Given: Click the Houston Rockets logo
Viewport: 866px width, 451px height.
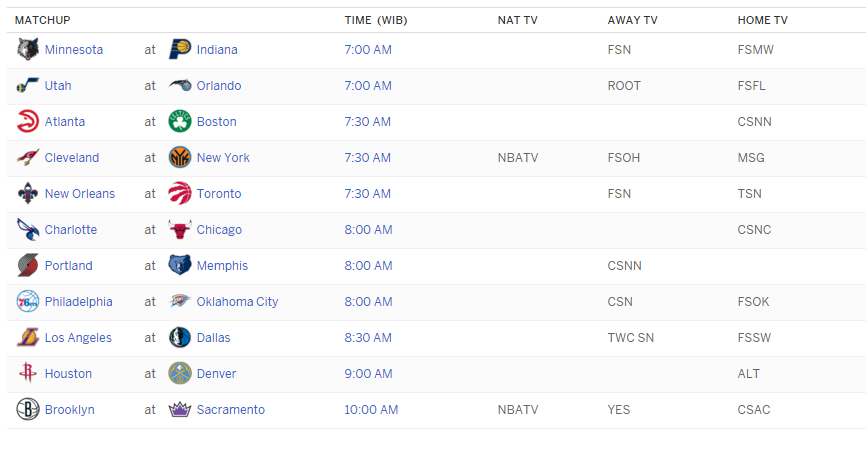Looking at the screenshot, I should 28,374.
